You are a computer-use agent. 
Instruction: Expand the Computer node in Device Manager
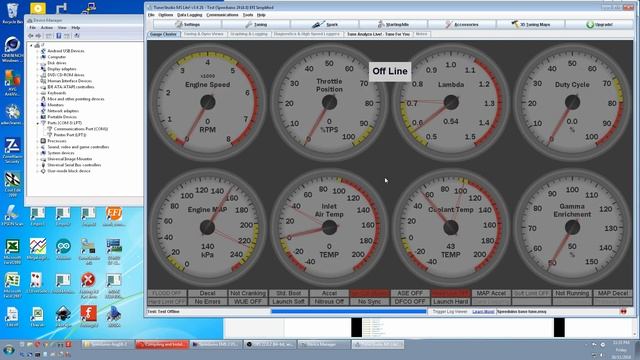point(38,57)
